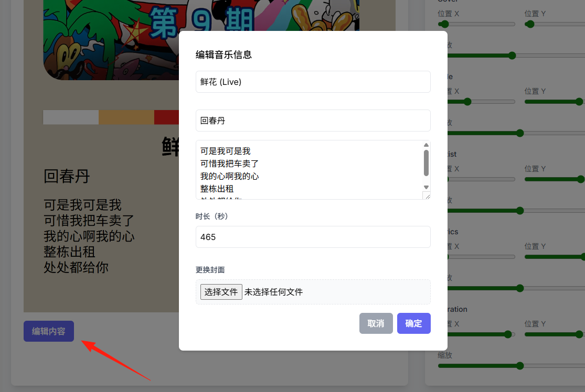585x392 pixels.
Task: Select the tan palette color swatch
Action: 126,117
